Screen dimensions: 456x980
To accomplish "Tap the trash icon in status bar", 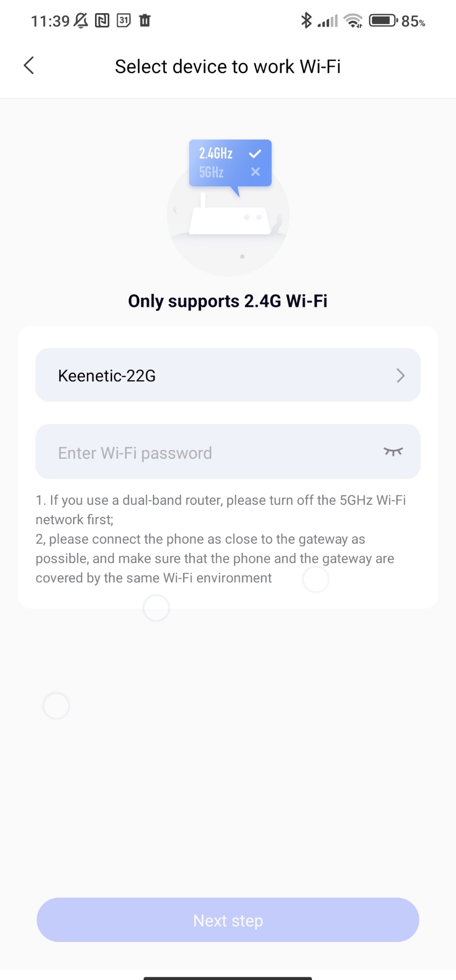I will pos(145,21).
